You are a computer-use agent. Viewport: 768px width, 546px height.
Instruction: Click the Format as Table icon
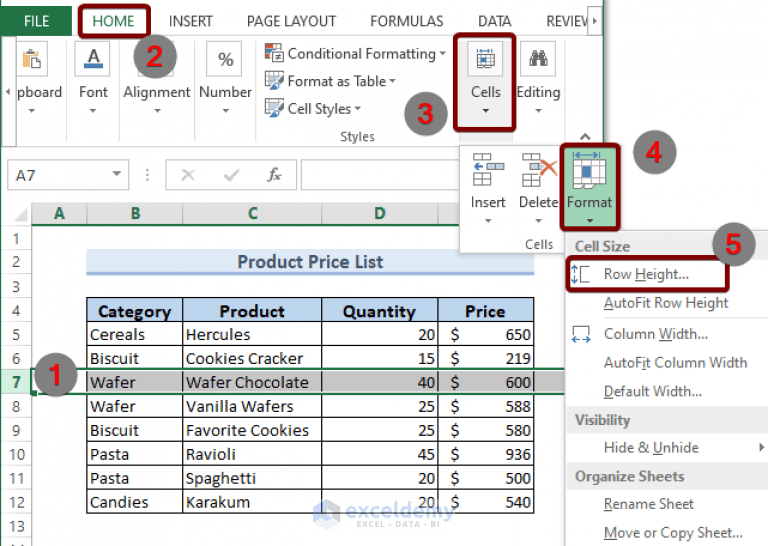click(x=274, y=80)
